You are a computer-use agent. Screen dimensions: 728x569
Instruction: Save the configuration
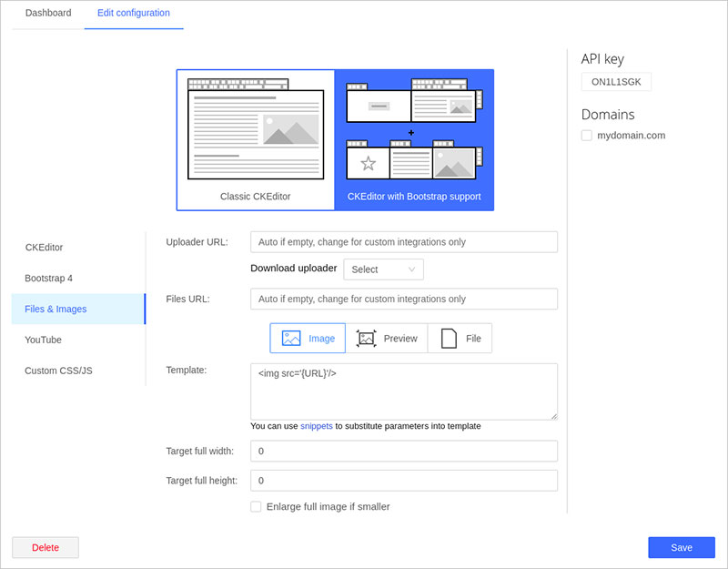click(x=682, y=548)
